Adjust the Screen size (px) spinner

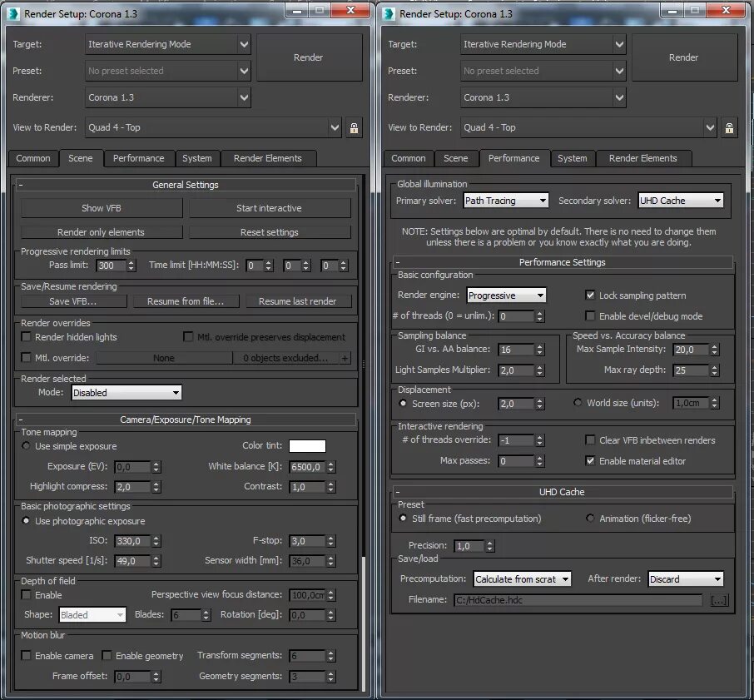(x=540, y=404)
